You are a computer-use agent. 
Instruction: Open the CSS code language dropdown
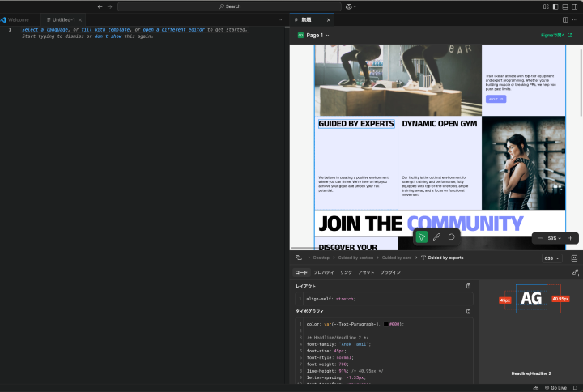click(551, 258)
